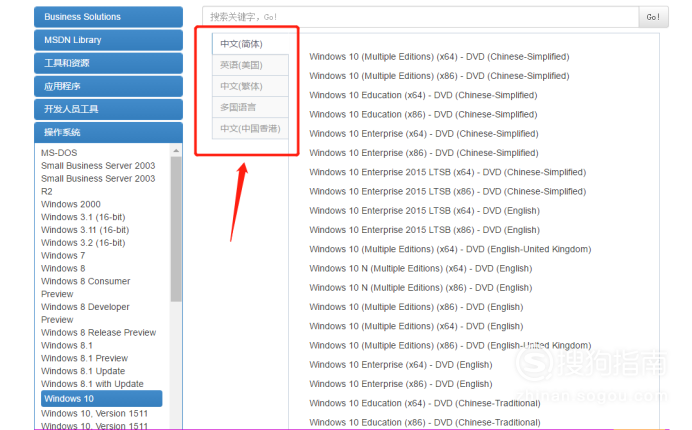This screenshot has height=430, width=692.
Task: Open Windows 8 Developer Preview
Action: point(85,313)
